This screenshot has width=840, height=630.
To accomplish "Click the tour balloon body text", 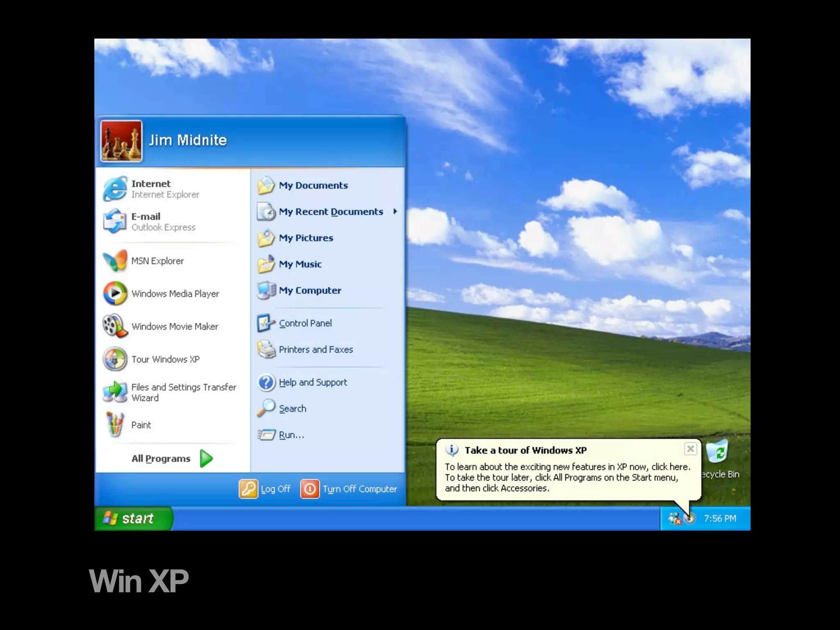I will click(x=568, y=477).
